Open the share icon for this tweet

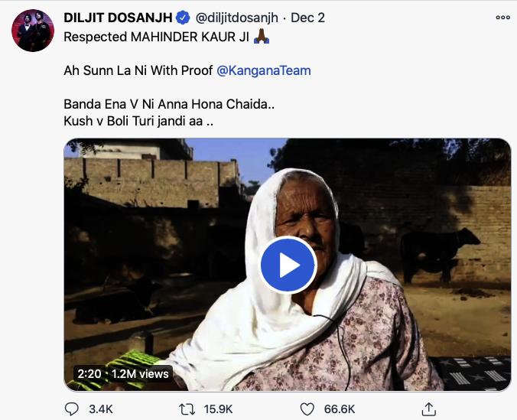pyautogui.click(x=429, y=409)
